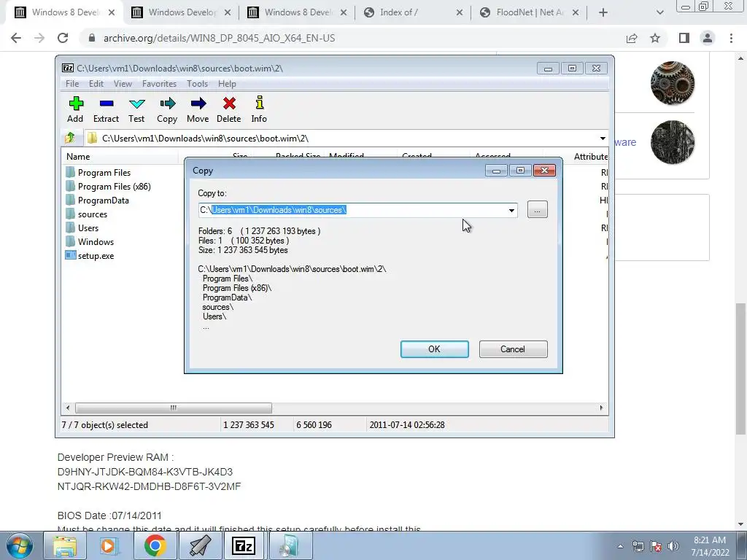Click the 7-Zip taskbar icon
Image resolution: width=747 pixels, height=560 pixels.
point(244,545)
